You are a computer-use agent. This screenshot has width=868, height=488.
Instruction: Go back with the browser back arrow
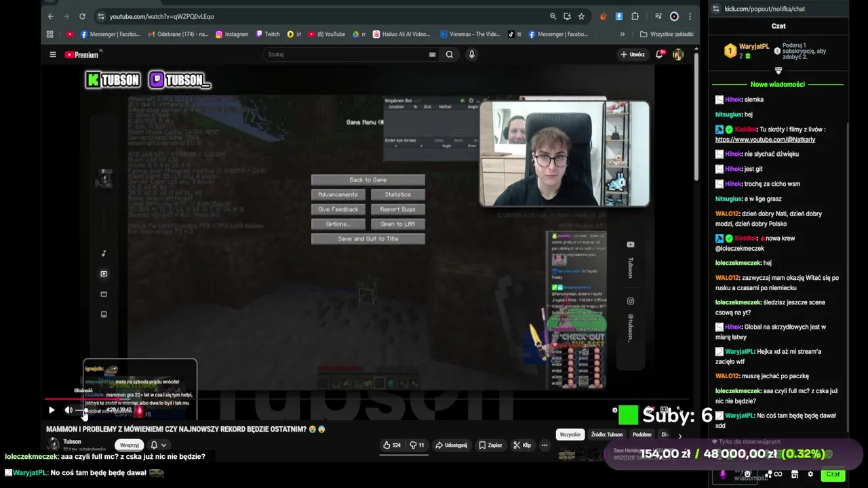click(51, 16)
